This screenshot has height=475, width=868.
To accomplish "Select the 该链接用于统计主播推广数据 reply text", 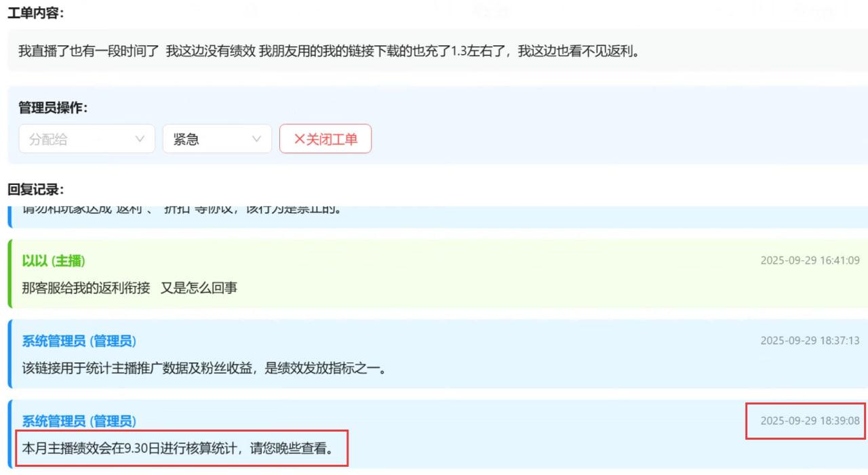I will (x=203, y=369).
